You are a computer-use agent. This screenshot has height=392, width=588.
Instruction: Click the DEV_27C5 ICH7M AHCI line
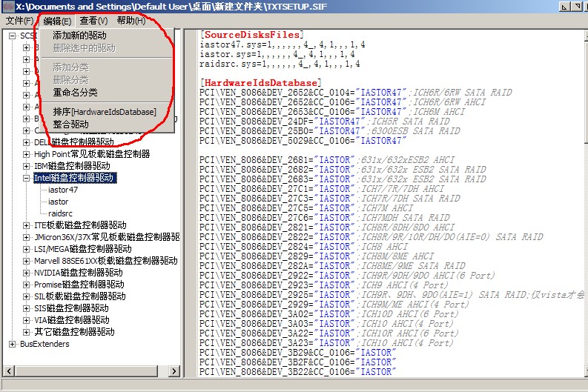pyautogui.click(x=306, y=208)
